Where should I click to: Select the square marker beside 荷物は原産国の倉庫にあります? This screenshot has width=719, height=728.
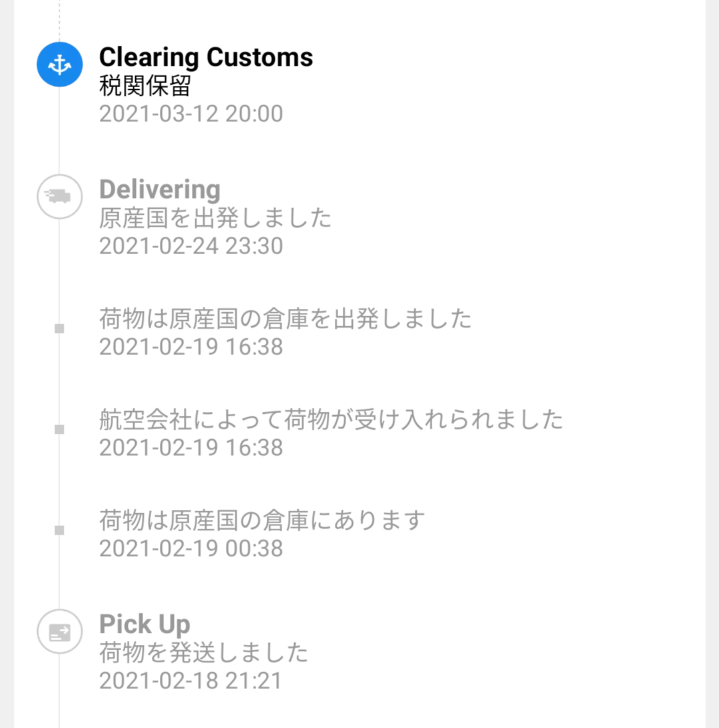[x=59, y=530]
